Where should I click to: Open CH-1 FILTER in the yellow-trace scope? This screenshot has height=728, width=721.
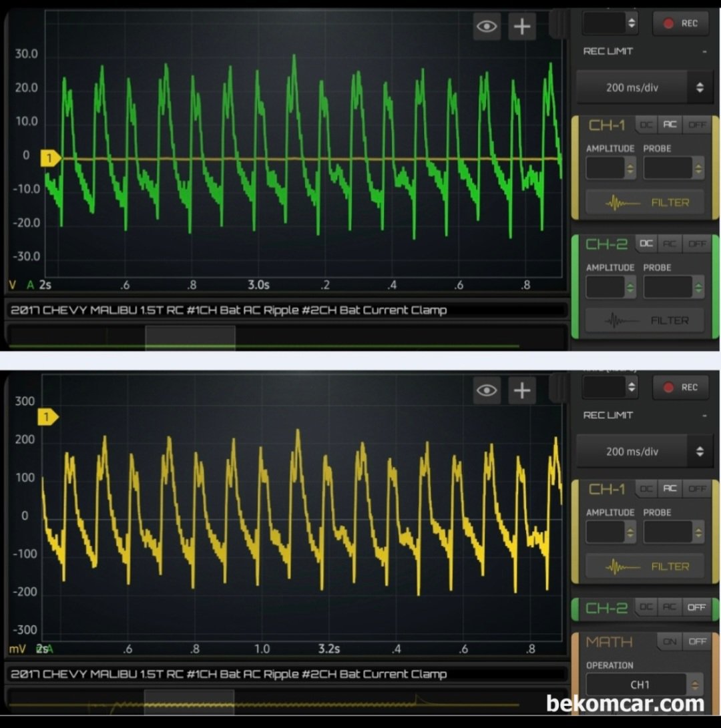click(x=645, y=567)
